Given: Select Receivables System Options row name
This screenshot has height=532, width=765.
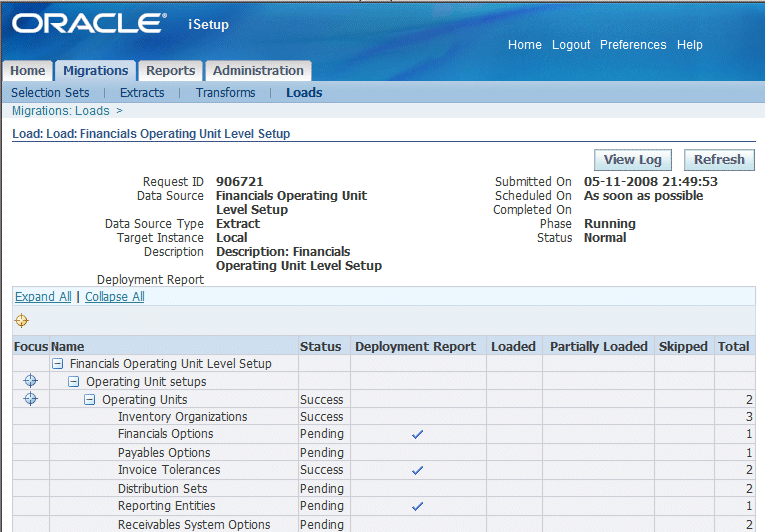Looking at the screenshot, I should coord(194,525).
